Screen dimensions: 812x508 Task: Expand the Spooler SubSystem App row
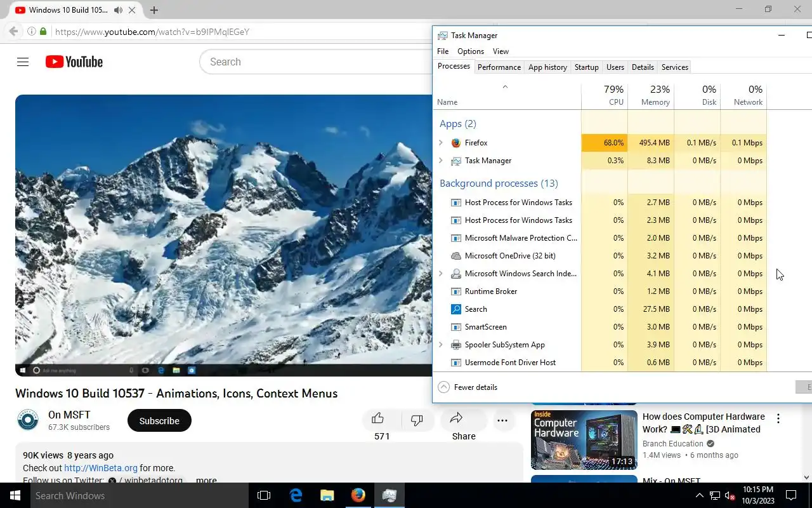coord(441,345)
